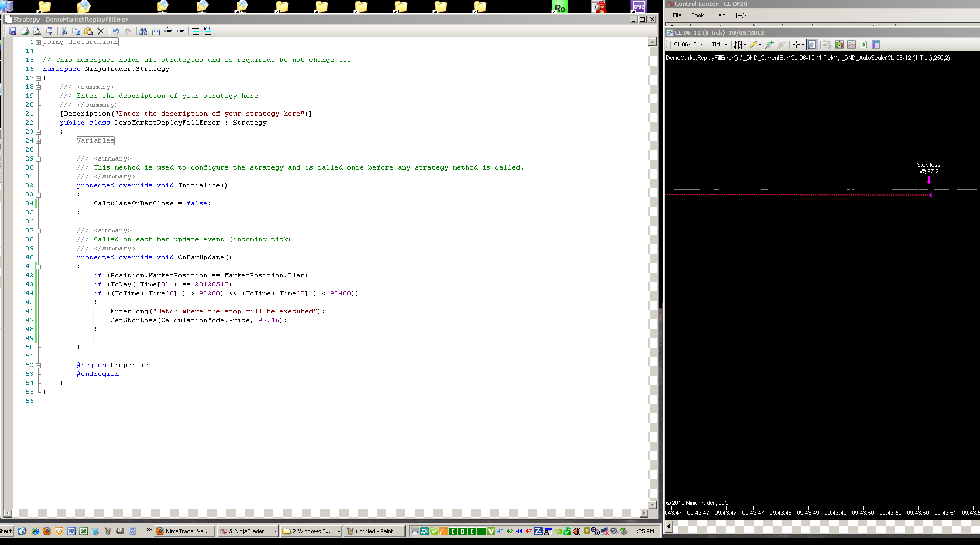The image size is (980, 545).
Task: Click the magenta stop loss line end marker
Action: coord(930,195)
